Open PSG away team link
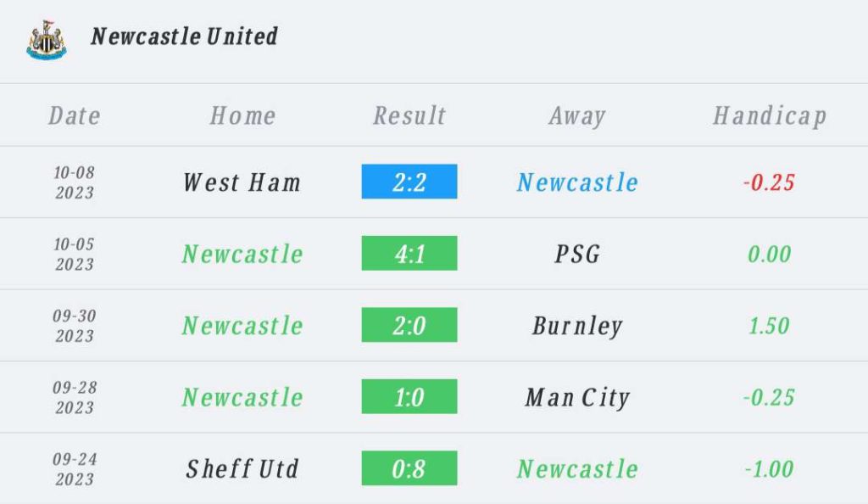The height and width of the screenshot is (504, 868). pos(577,255)
